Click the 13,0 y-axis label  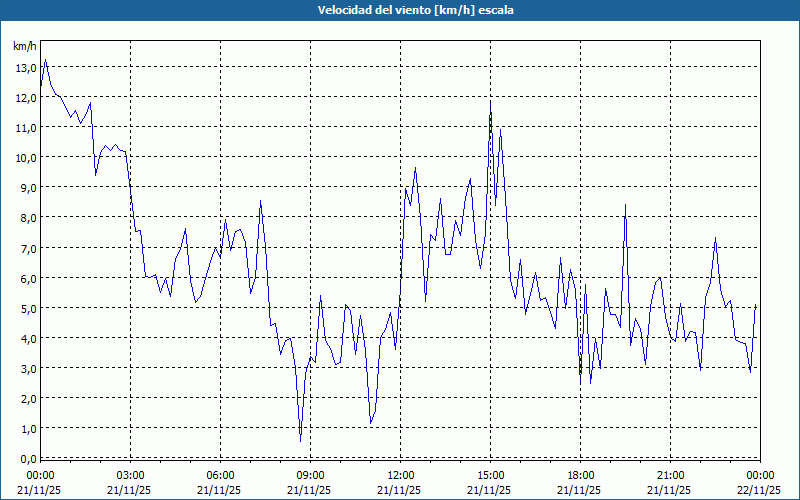click(x=25, y=67)
